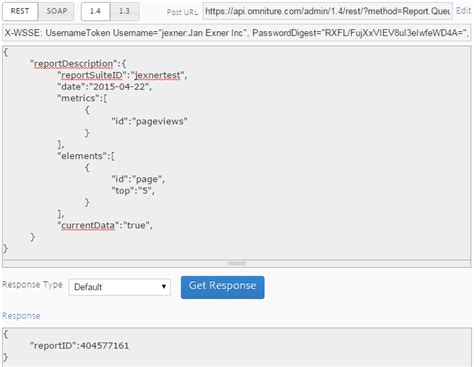The image size is (474, 367).
Task: Click the Response section label
Action: click(x=21, y=316)
